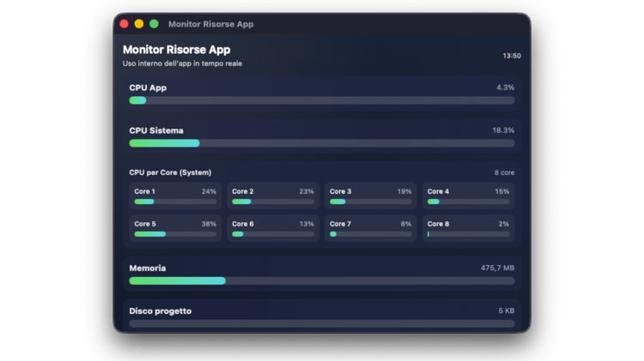The width and height of the screenshot is (644, 361).
Task: Click the '8 core' label
Action: (504, 172)
